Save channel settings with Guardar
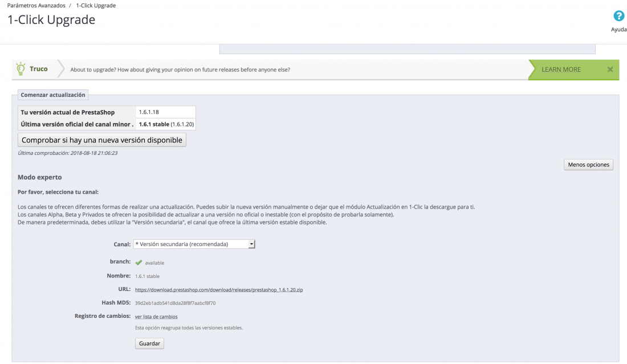This screenshot has height=364, width=627. pyautogui.click(x=149, y=343)
